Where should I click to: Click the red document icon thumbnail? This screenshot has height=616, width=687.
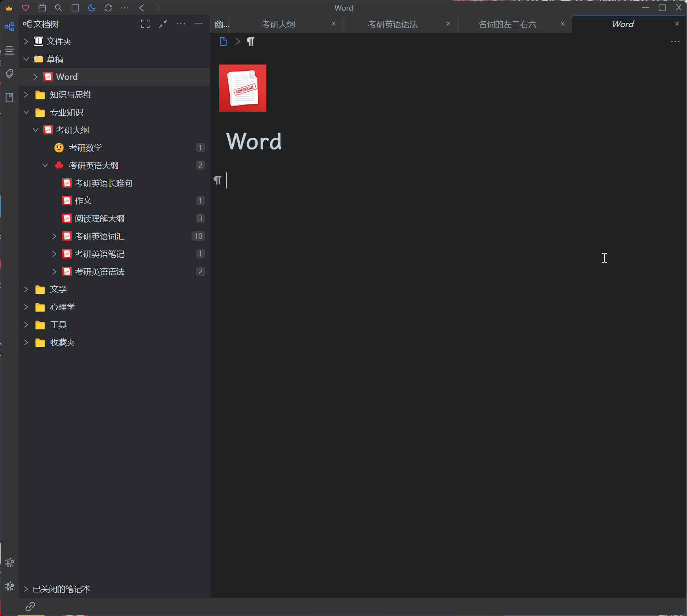(243, 88)
